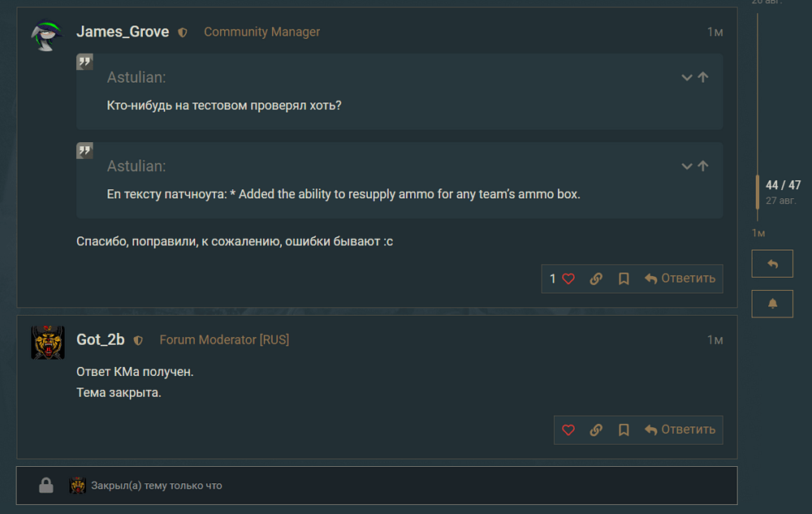
Task: Bookmark James_Grove's post
Action: (624, 279)
